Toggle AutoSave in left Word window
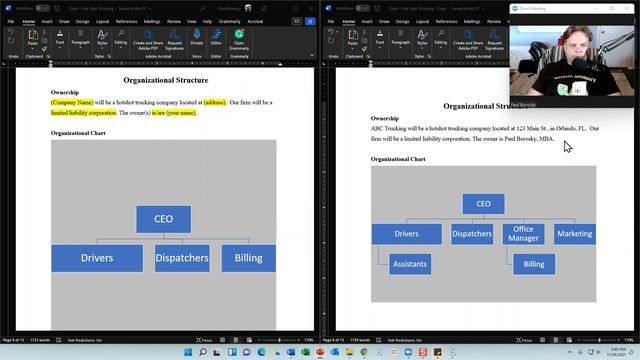The image size is (640, 360). pyautogui.click(x=42, y=8)
